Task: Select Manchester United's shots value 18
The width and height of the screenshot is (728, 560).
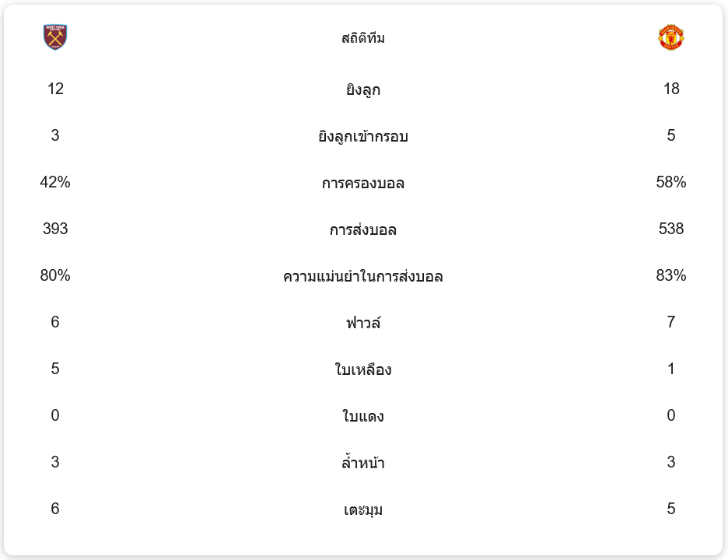Action: [x=671, y=89]
